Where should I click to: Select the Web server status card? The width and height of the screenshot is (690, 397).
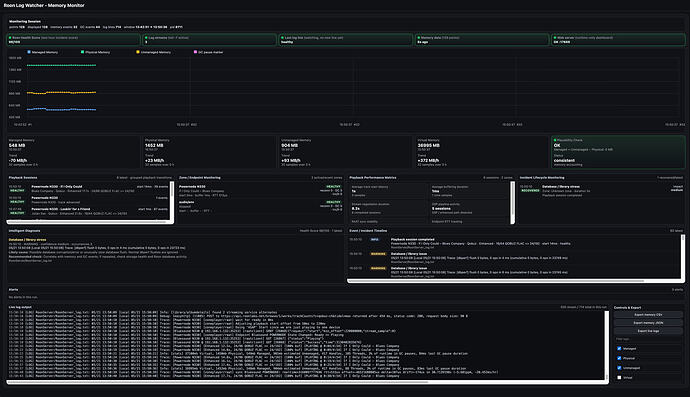(x=618, y=40)
